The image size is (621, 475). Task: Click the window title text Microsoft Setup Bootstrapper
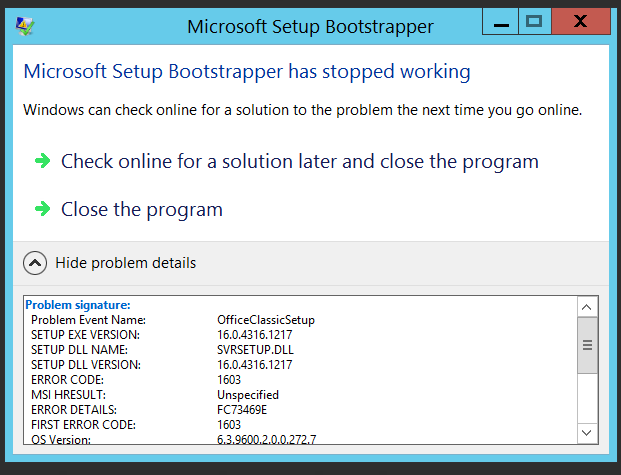click(x=310, y=27)
